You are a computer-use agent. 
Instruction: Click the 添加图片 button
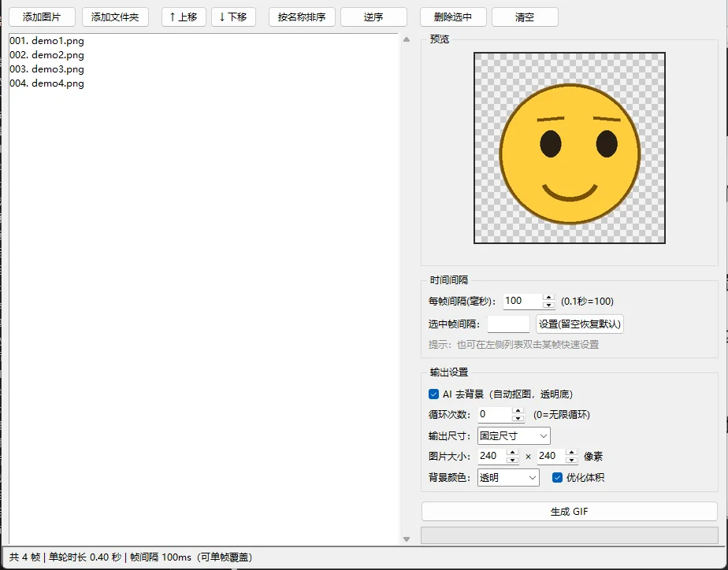(42, 17)
